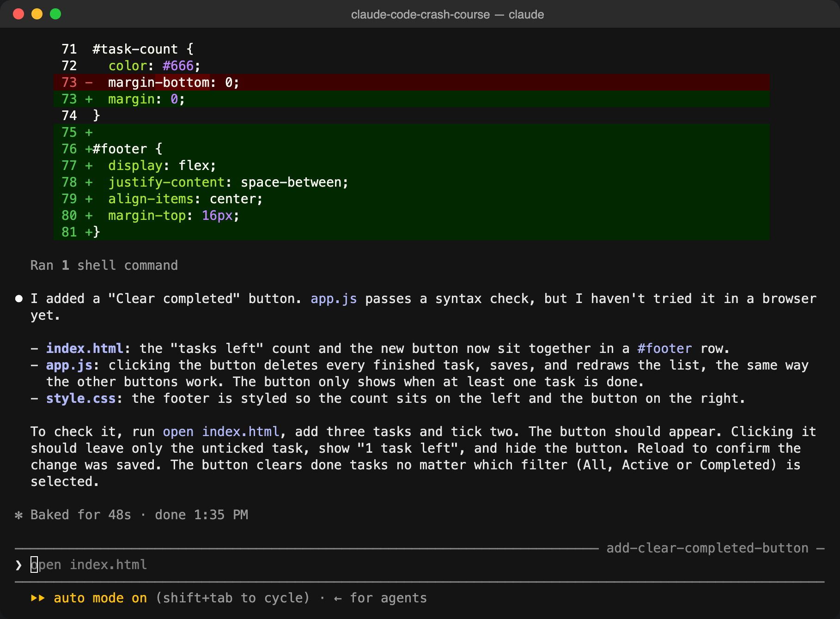840x619 pixels.
Task: Click the prompt input showing open index.html
Action: tap(420, 564)
